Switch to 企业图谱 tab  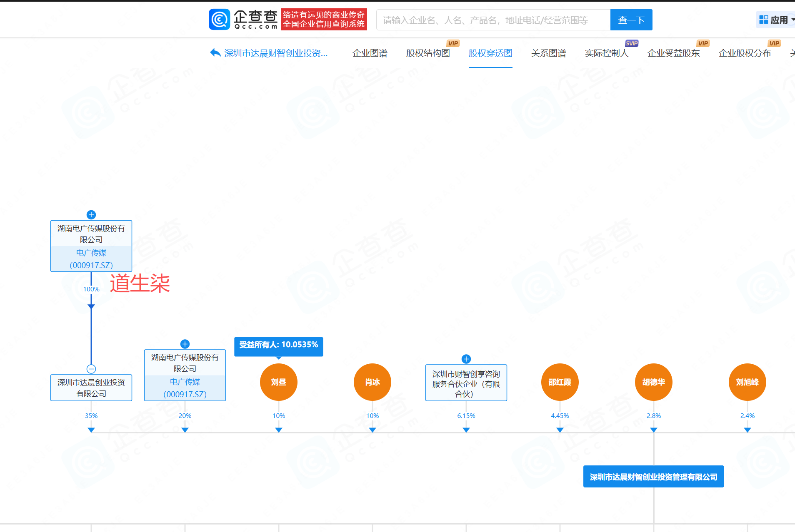pyautogui.click(x=370, y=53)
